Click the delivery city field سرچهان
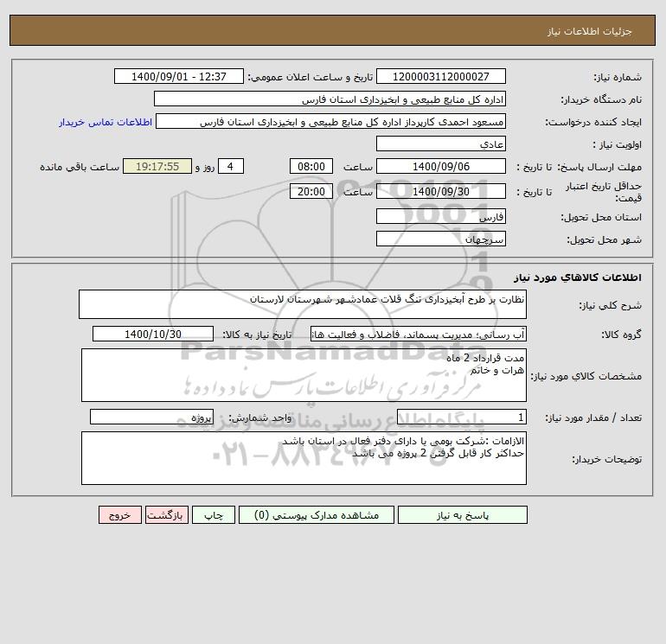666x644 pixels. [441, 239]
